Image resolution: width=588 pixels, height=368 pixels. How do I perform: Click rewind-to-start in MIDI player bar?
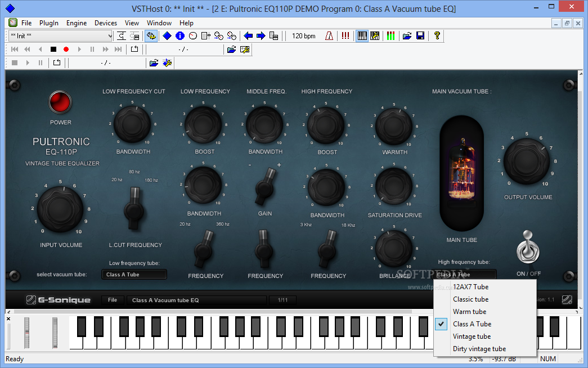tap(15, 49)
